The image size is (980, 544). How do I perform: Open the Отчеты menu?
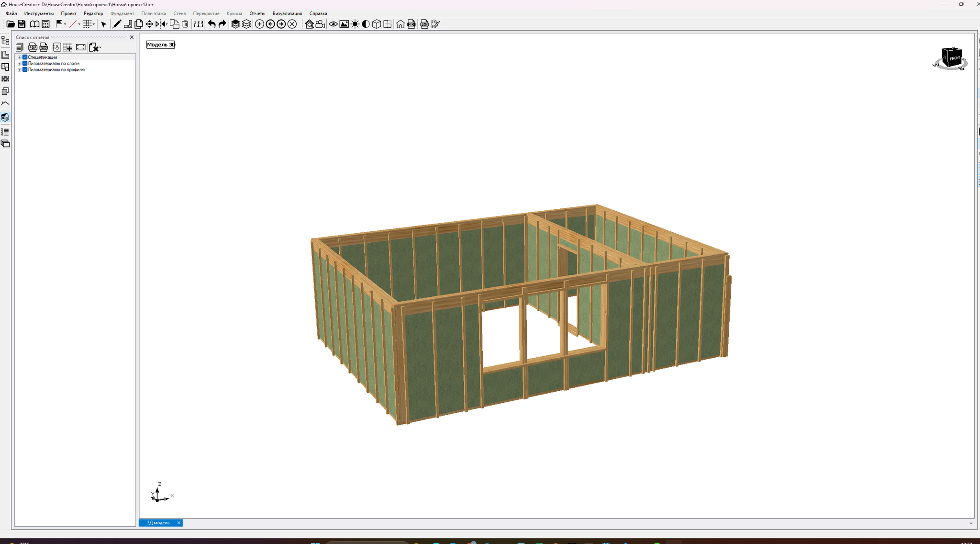[x=257, y=13]
